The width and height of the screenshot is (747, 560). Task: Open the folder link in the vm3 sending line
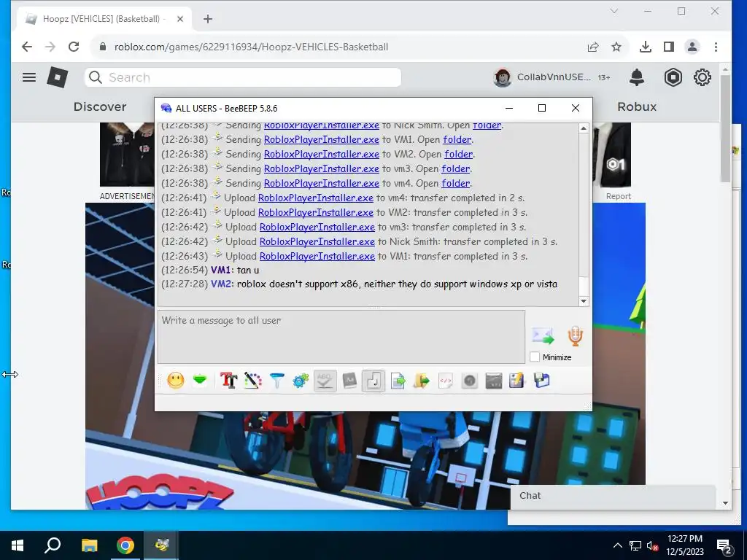click(x=456, y=168)
